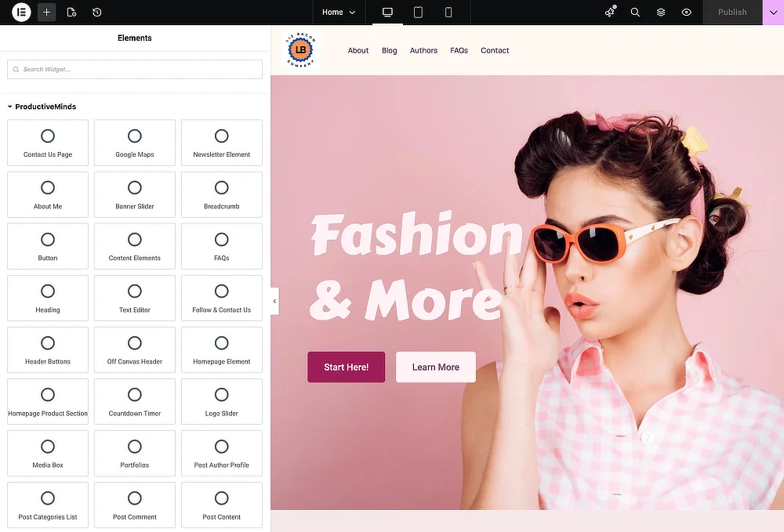Open the Finder search magnifier icon

(635, 13)
